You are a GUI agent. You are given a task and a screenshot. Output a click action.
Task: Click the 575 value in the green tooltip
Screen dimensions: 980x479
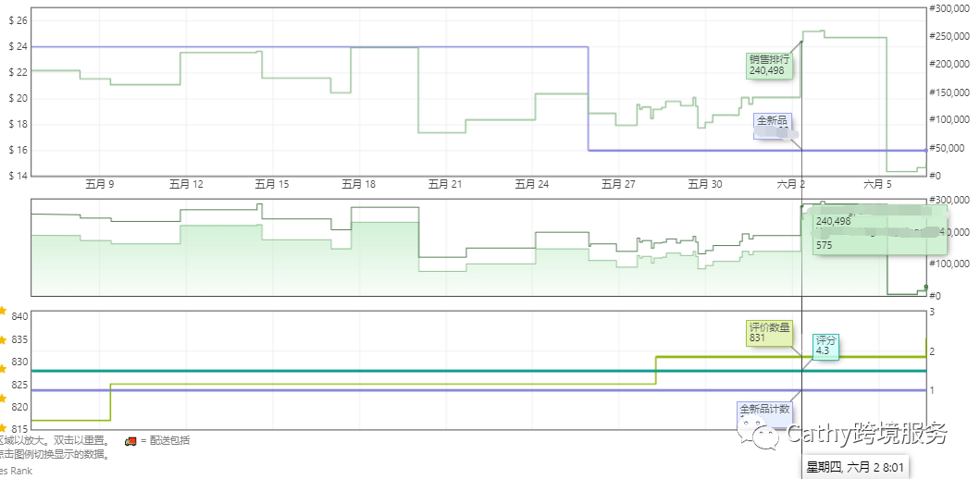(x=825, y=245)
